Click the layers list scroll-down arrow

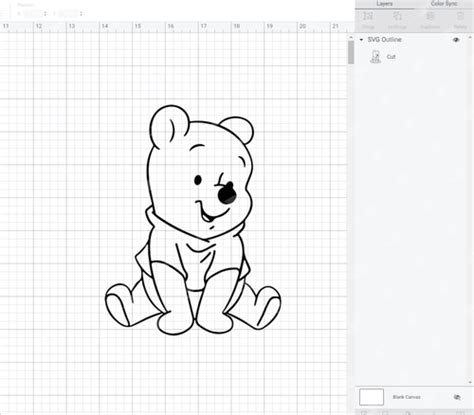[470, 383]
